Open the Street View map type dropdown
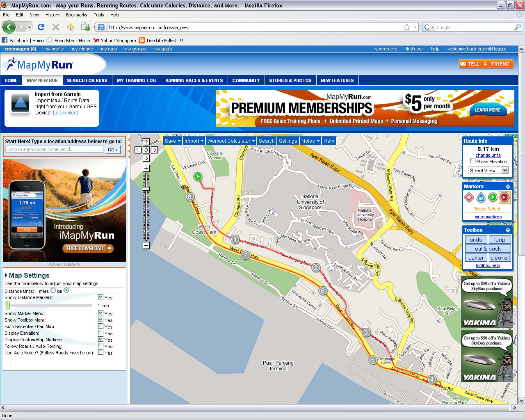Image resolution: width=525 pixels, height=420 pixels. click(488, 170)
